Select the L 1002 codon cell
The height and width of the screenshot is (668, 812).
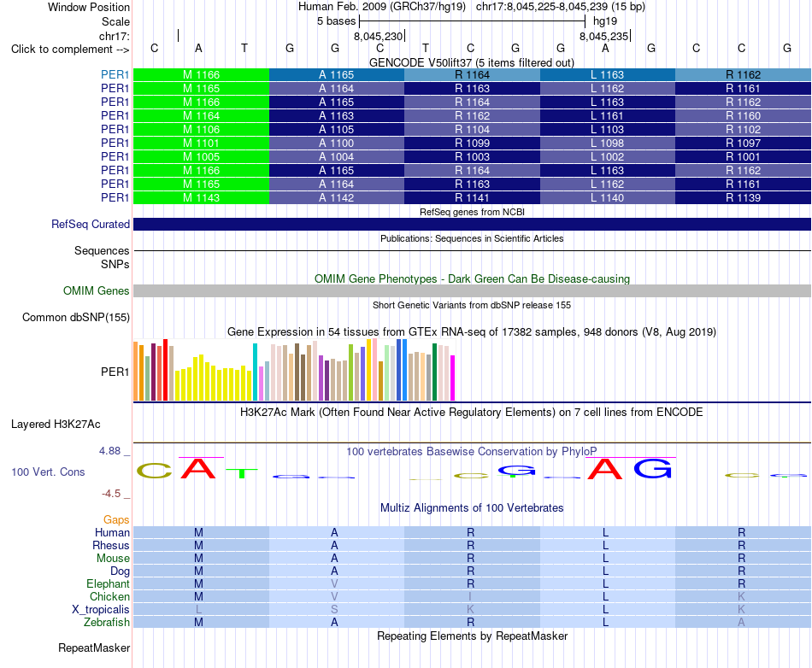click(608, 157)
